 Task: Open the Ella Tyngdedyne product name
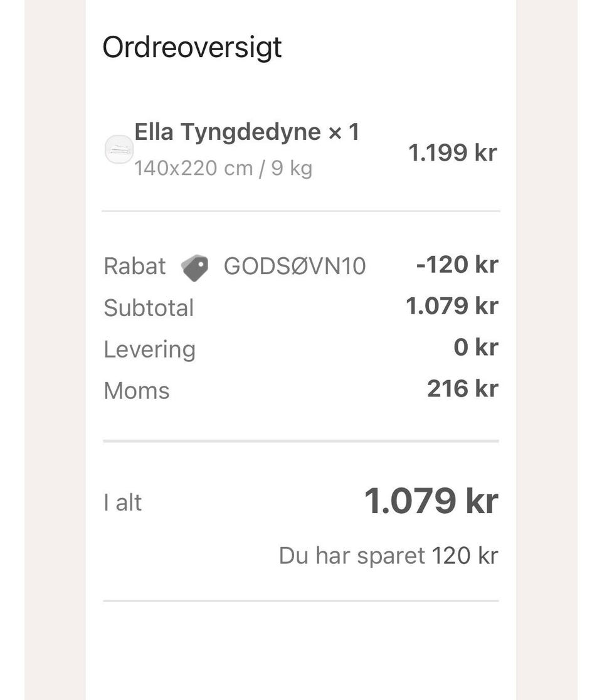coord(228,132)
